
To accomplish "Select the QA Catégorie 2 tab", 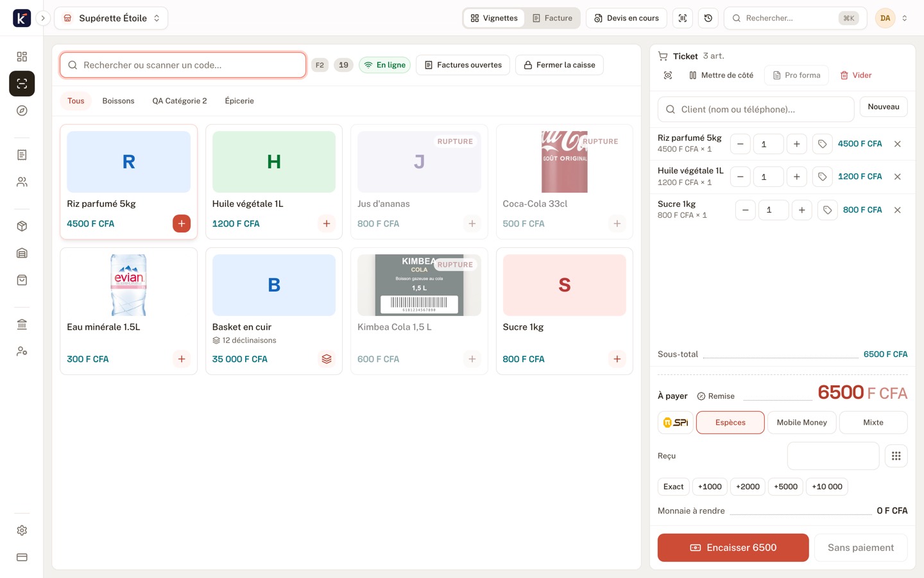I will (180, 101).
